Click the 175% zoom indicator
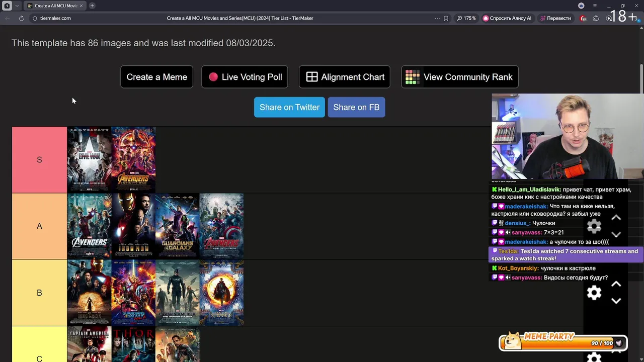Screen dimensions: 644x362 click(x=466, y=18)
